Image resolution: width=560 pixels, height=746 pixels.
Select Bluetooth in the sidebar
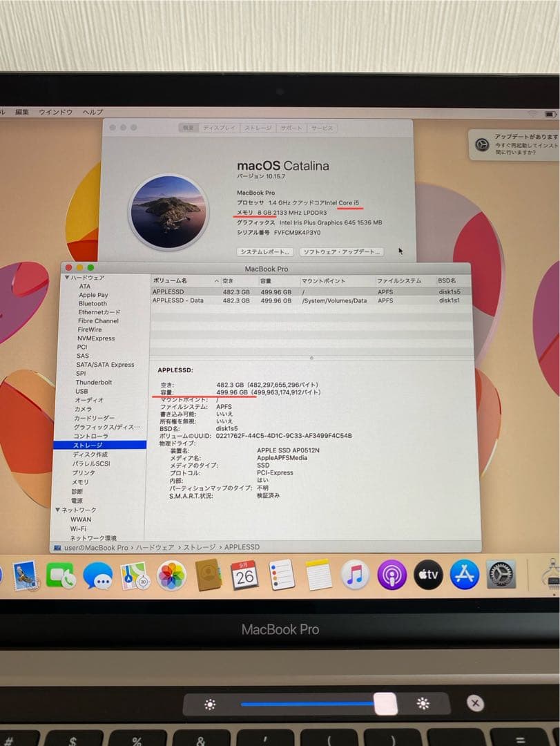[x=93, y=303]
